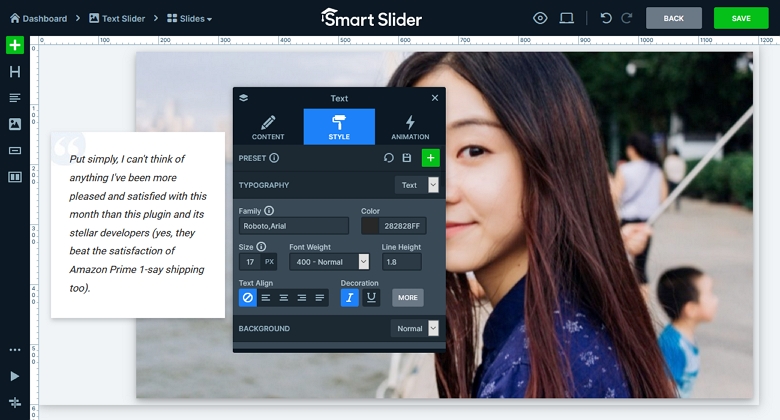
Task: Play the slide with the play icon
Action: click(14, 376)
